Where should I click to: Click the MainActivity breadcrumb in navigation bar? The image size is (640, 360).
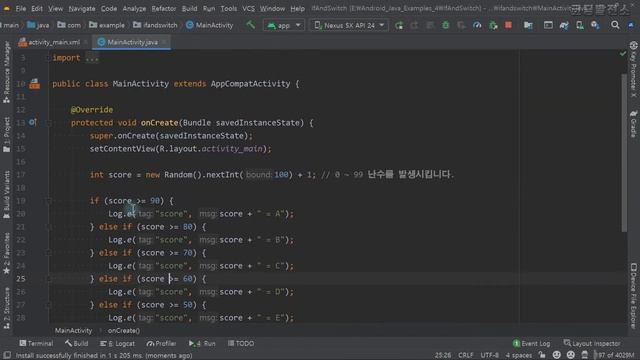tap(209, 25)
